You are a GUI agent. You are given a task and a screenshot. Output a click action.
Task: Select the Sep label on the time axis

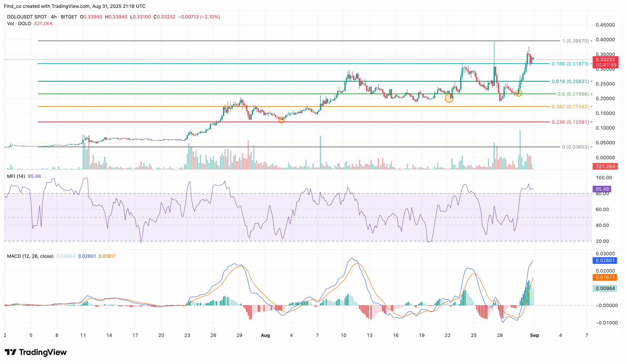pos(535,335)
